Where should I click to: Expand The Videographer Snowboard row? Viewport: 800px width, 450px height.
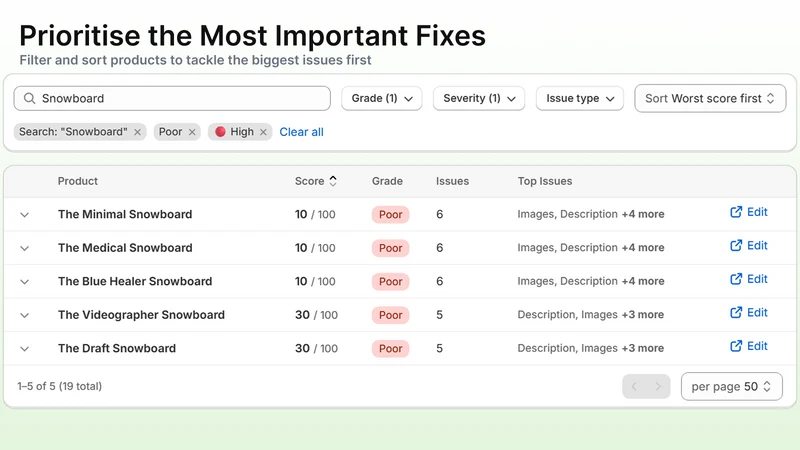pos(24,315)
